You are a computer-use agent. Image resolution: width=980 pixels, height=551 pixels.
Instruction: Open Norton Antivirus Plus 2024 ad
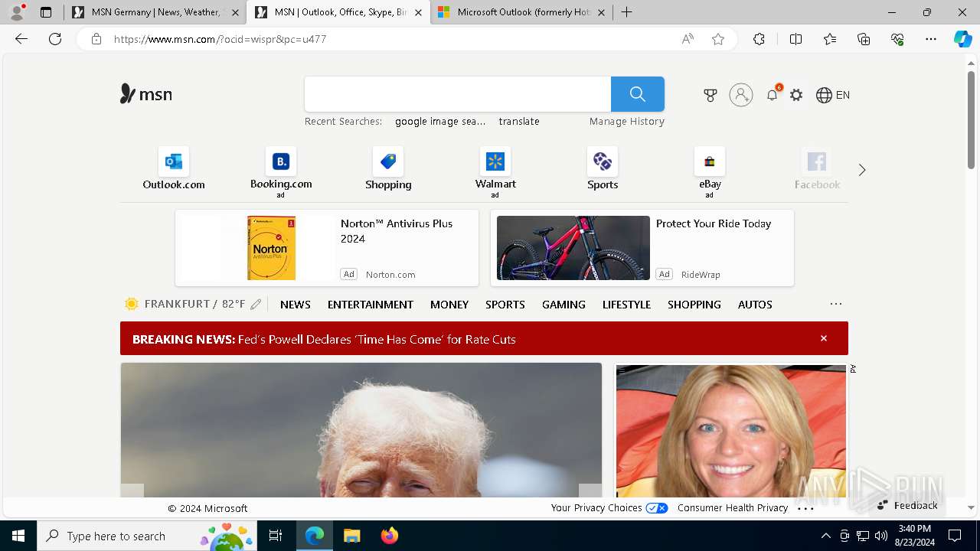pyautogui.click(x=327, y=248)
